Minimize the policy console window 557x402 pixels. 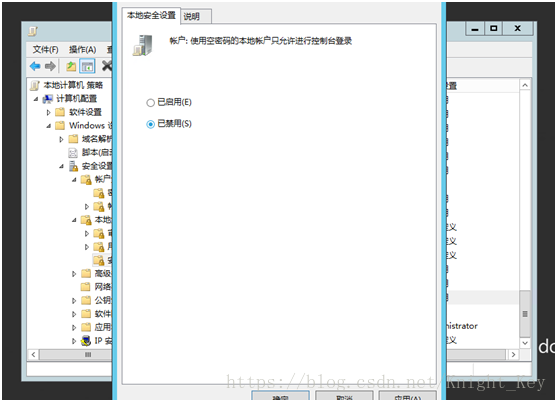475,29
